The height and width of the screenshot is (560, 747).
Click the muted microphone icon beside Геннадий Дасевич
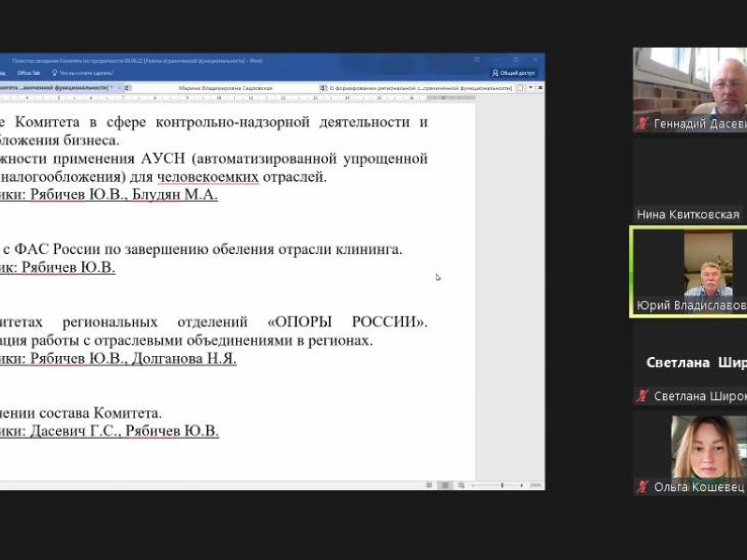[642, 123]
